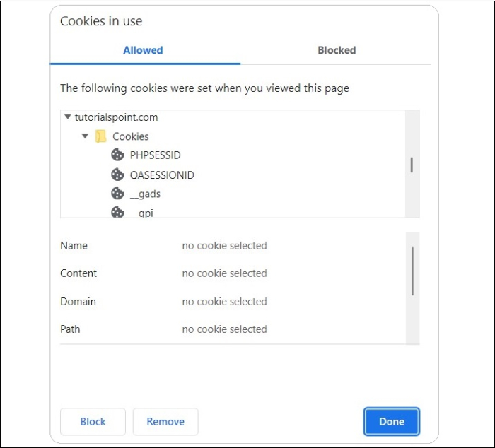Image resolution: width=495 pixels, height=448 pixels.
Task: Select the cookie icon next to __gads
Action: pyautogui.click(x=117, y=194)
